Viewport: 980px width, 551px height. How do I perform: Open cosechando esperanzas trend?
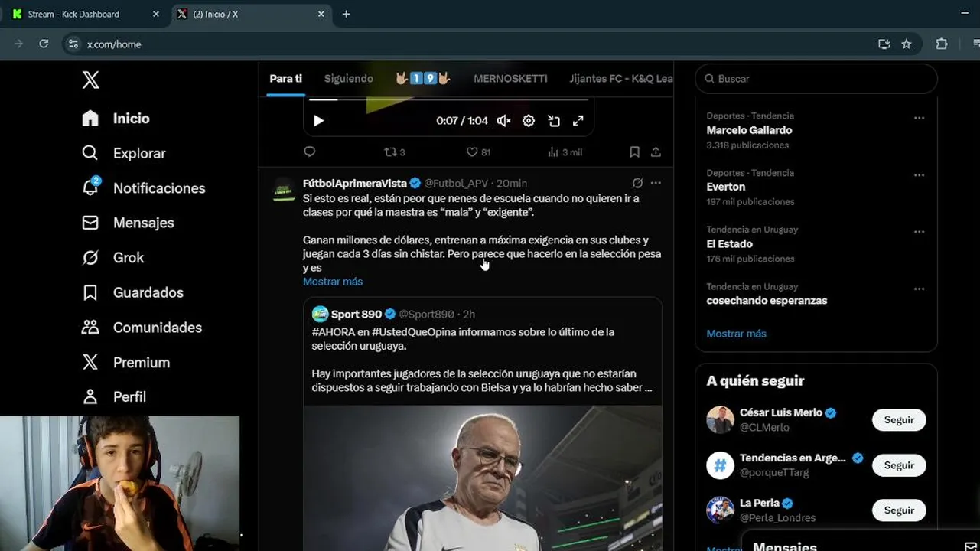click(x=767, y=301)
